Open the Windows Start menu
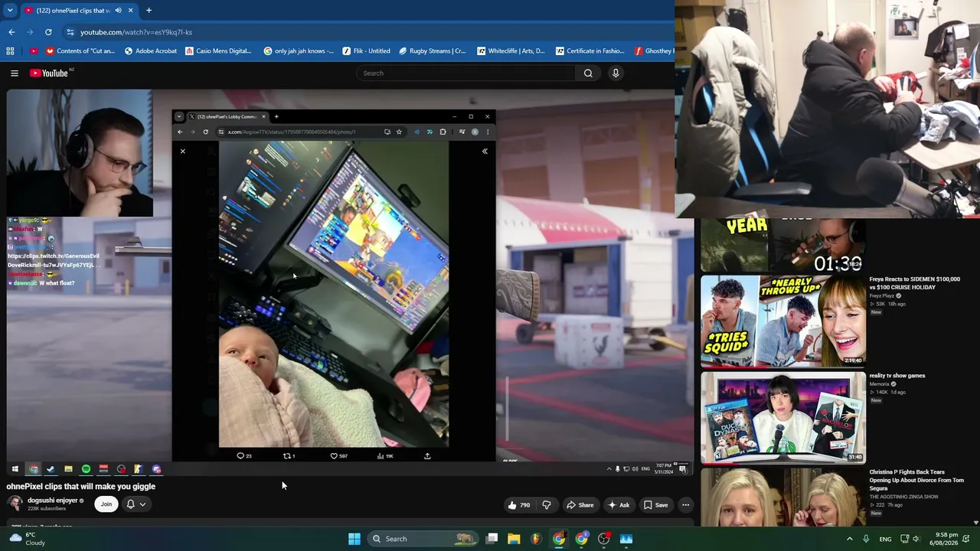 click(354, 539)
